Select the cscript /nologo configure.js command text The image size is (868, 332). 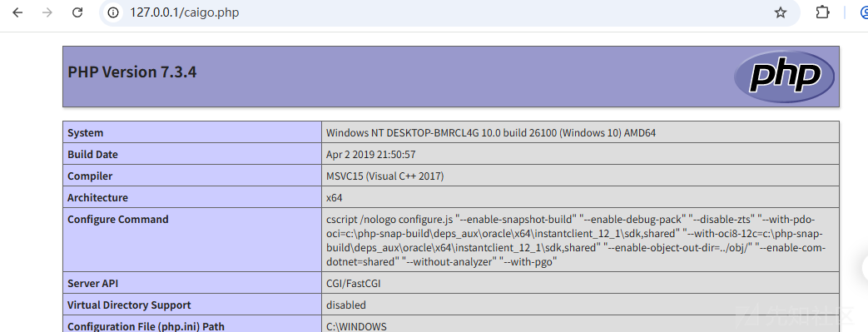click(576, 240)
